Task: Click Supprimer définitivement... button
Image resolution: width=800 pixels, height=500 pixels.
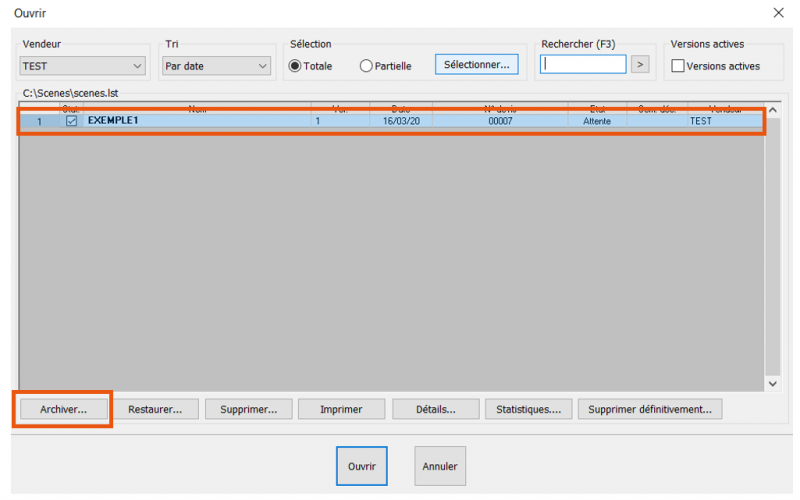Action: click(x=650, y=409)
